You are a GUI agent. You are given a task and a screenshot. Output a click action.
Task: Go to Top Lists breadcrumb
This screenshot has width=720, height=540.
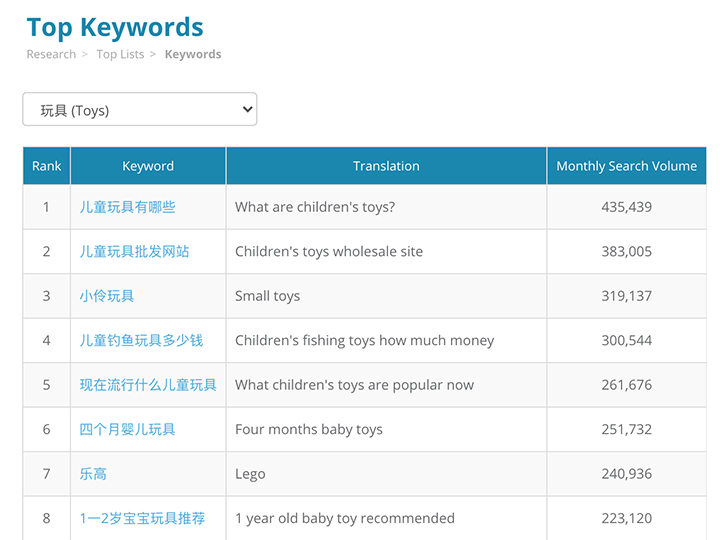[120, 54]
